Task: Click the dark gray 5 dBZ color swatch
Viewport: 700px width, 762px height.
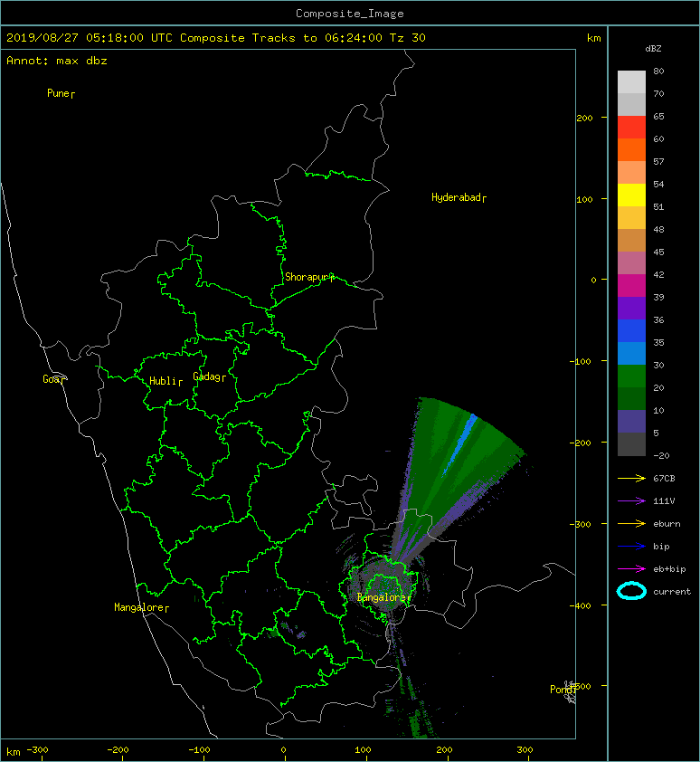Action: [x=631, y=444]
